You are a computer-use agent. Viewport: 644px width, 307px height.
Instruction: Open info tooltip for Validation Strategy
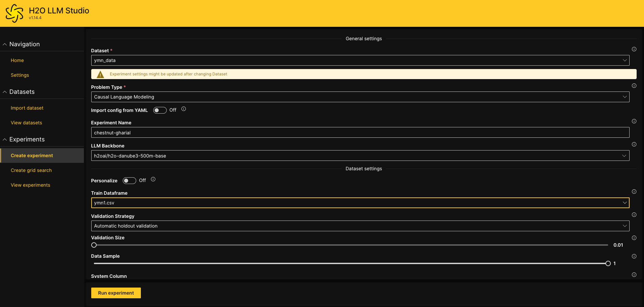(x=634, y=215)
